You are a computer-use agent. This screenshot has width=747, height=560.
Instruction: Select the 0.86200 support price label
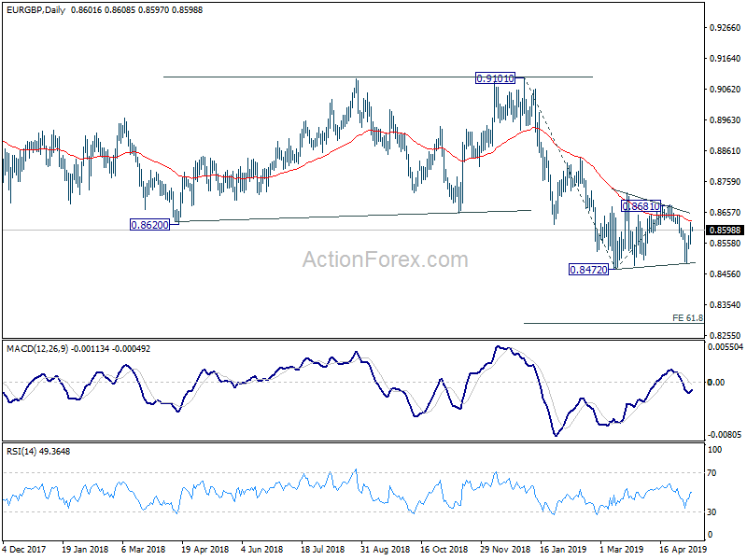[x=149, y=225]
